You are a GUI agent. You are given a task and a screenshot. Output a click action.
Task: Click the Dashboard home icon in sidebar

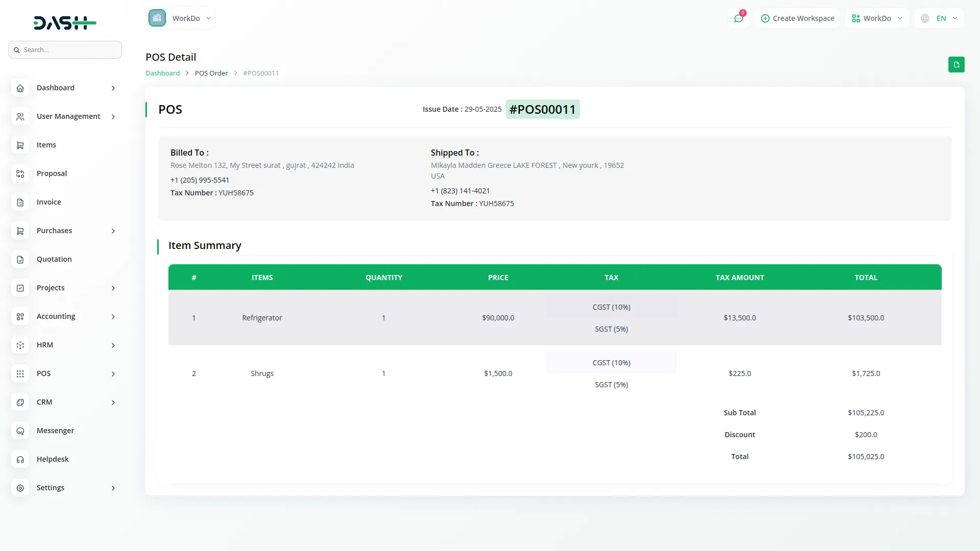click(20, 88)
